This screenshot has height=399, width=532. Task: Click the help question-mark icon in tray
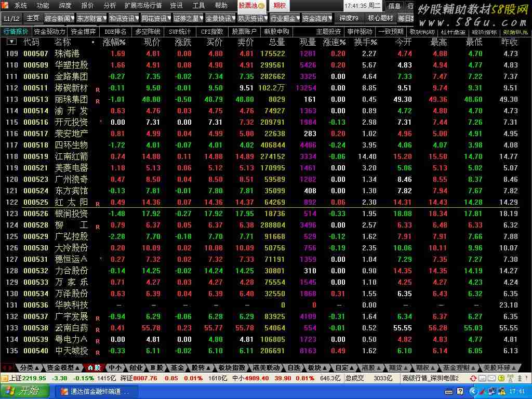click(x=460, y=392)
